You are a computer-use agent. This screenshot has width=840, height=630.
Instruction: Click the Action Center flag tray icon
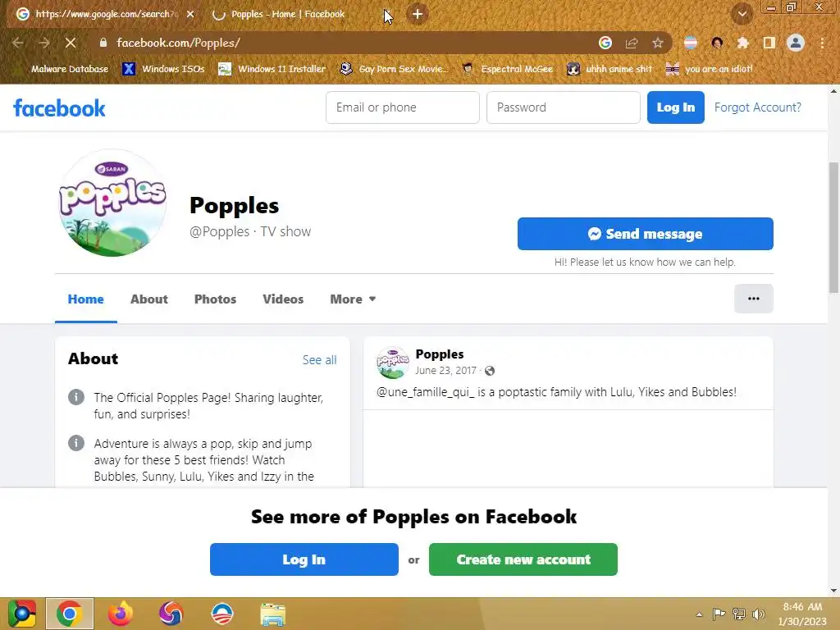[719, 614]
